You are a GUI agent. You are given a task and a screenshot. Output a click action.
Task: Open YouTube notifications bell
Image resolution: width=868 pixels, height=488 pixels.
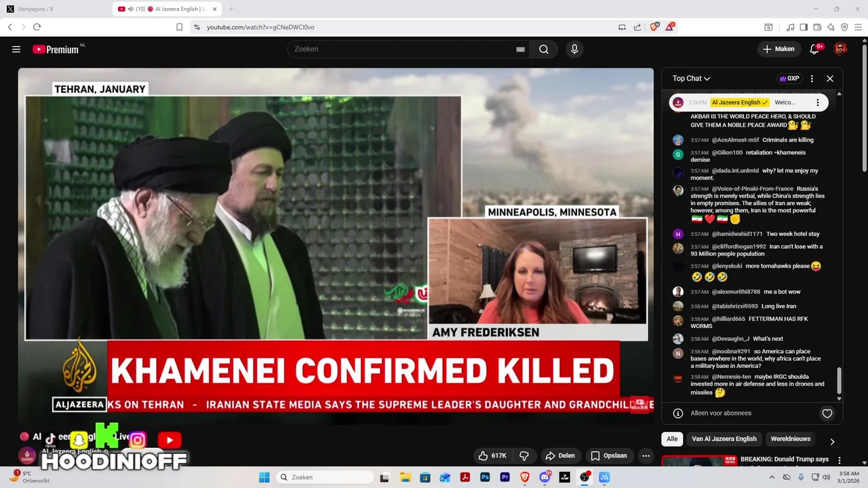[x=815, y=49]
